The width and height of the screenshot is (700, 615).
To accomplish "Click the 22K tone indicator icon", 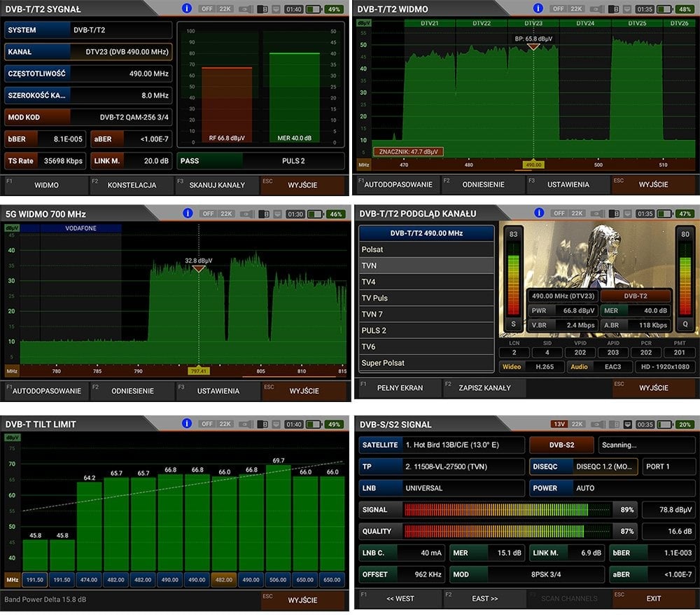I will click(224, 9).
